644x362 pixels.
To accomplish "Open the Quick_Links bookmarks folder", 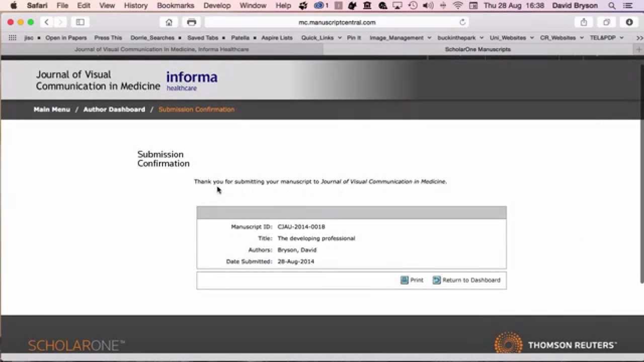I will point(321,38).
